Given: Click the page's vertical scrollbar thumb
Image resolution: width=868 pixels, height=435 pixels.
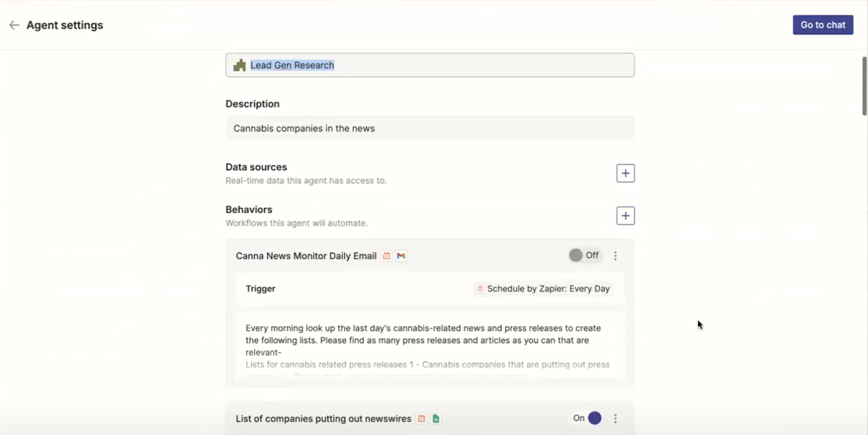Looking at the screenshot, I should (x=864, y=86).
